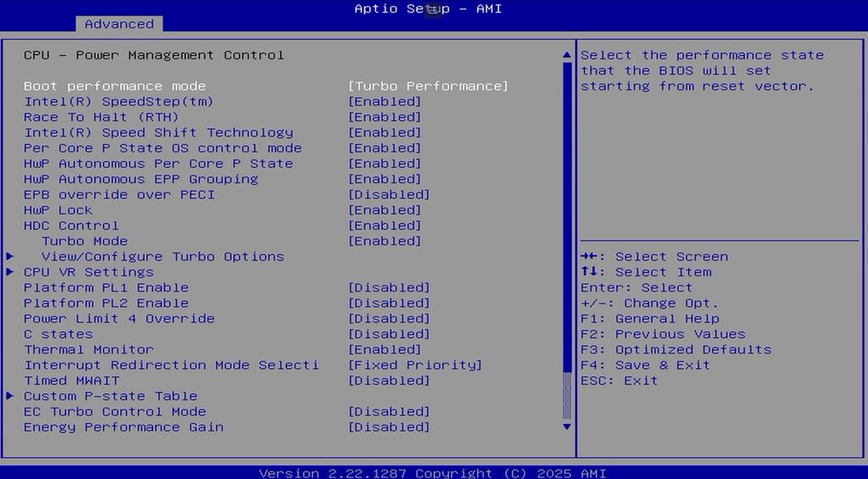Open the Fixed Priority value list

415,365
